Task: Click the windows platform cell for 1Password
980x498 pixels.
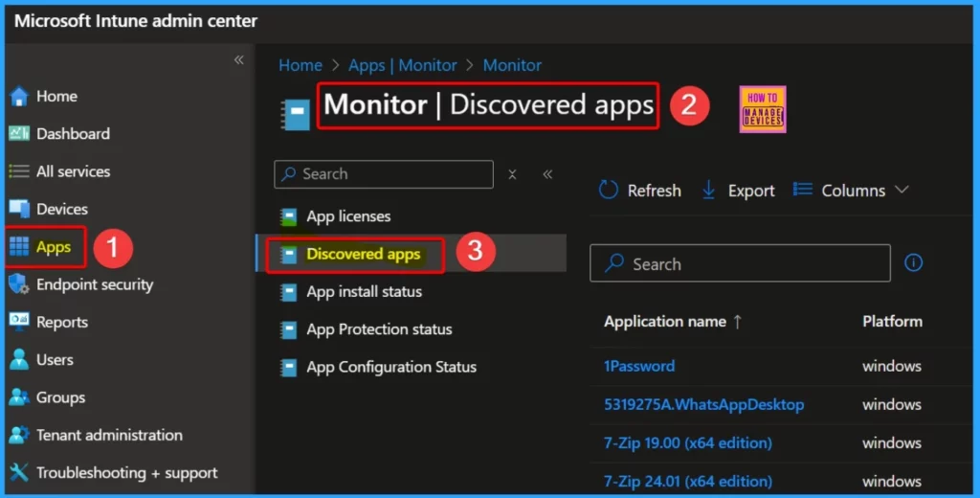Action: [x=892, y=366]
